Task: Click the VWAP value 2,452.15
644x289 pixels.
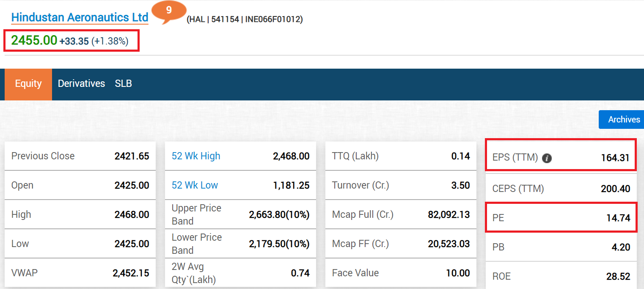Action: 131,273
